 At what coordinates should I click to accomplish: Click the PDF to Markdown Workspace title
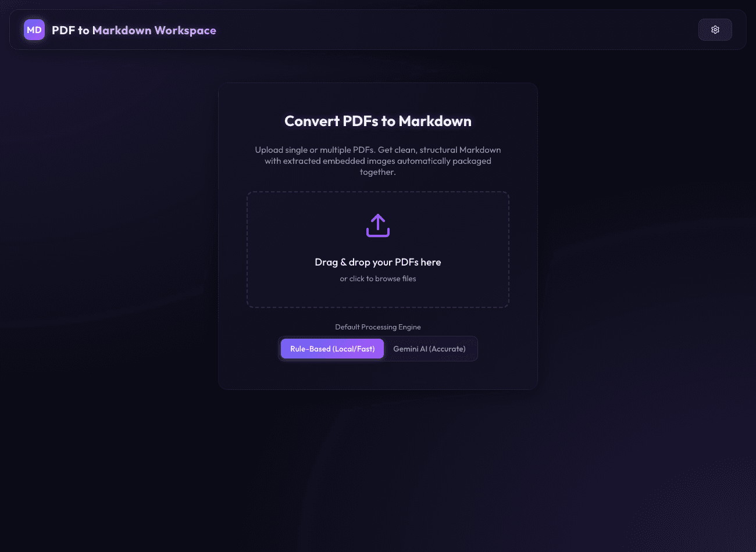tap(134, 30)
